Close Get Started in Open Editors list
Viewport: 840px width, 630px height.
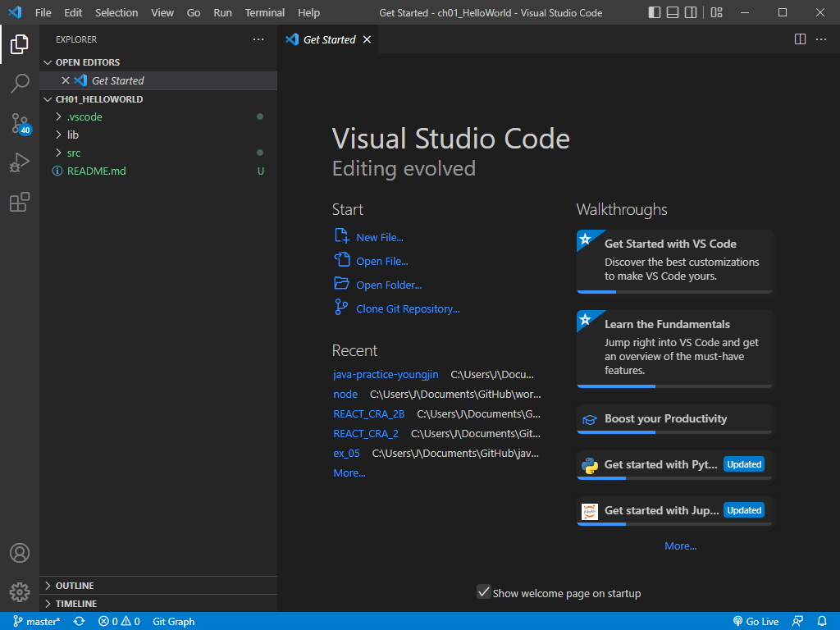[x=66, y=80]
